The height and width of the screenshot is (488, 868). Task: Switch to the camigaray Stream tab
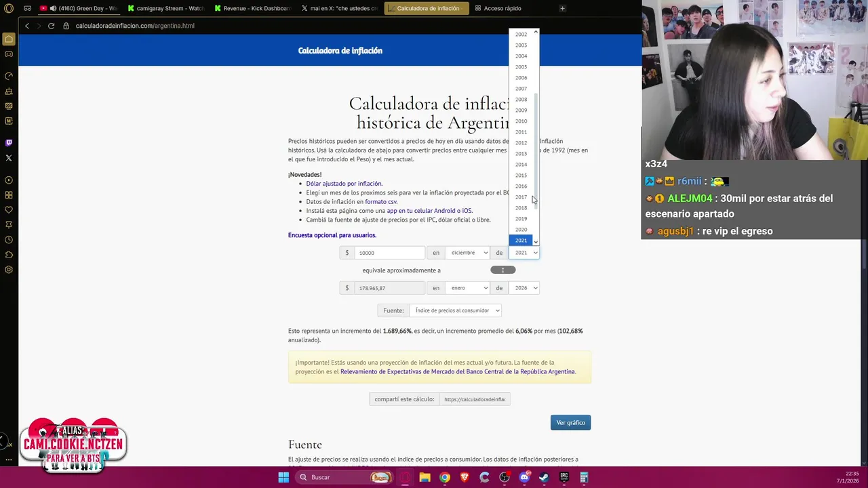(x=166, y=8)
